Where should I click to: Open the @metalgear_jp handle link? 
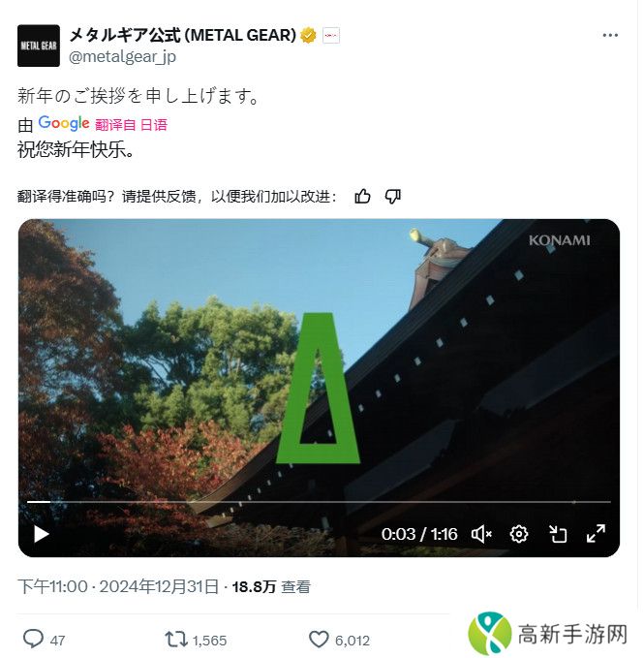point(122,56)
